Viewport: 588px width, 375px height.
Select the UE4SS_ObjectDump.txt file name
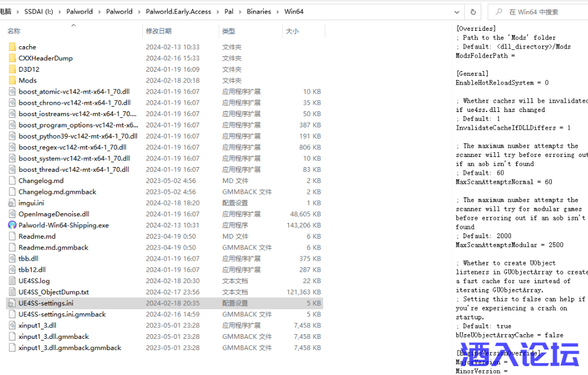pos(53,292)
